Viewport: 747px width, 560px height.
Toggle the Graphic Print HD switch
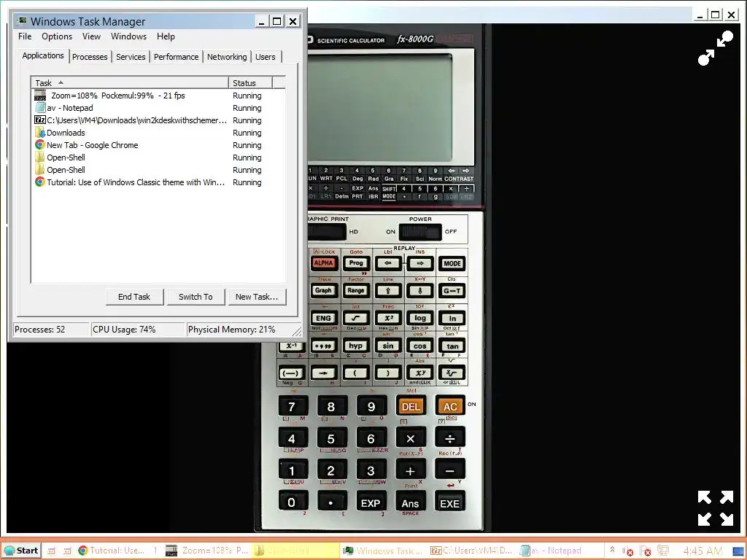327,232
